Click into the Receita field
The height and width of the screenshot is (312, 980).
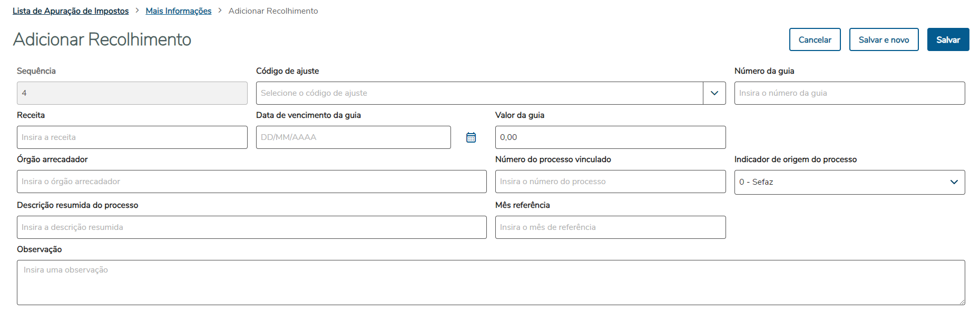click(x=132, y=137)
